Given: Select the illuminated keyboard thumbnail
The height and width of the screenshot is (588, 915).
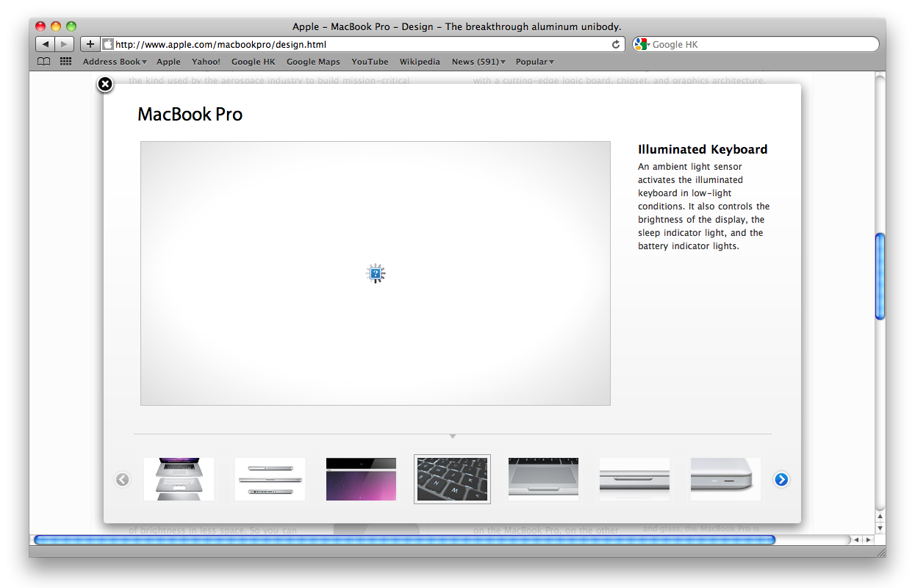Looking at the screenshot, I should click(452, 479).
